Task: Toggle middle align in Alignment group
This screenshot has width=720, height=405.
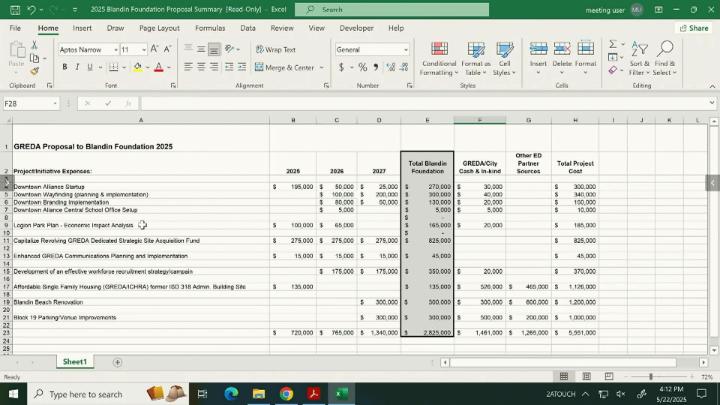Action: coord(201,49)
